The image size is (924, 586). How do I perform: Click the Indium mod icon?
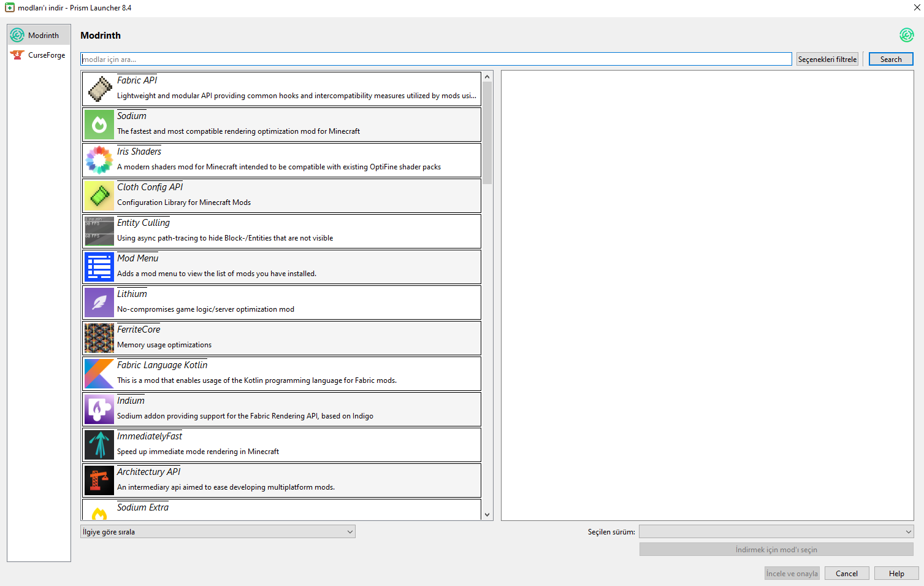click(x=99, y=409)
